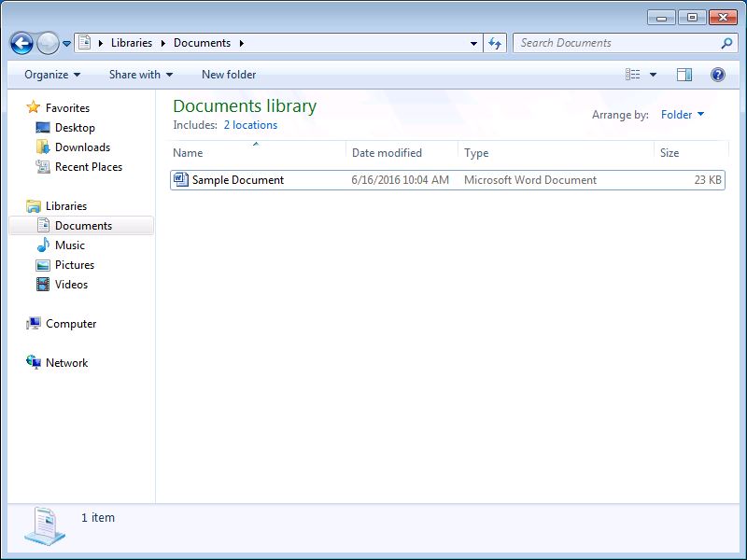747x560 pixels.
Task: Open the 2 locations link
Action: pos(250,125)
